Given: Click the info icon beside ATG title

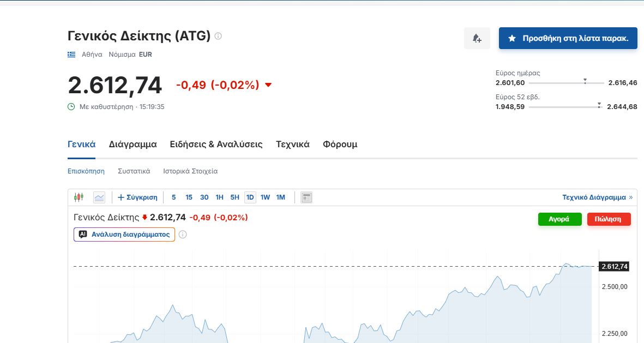Looking at the screenshot, I should click(218, 36).
